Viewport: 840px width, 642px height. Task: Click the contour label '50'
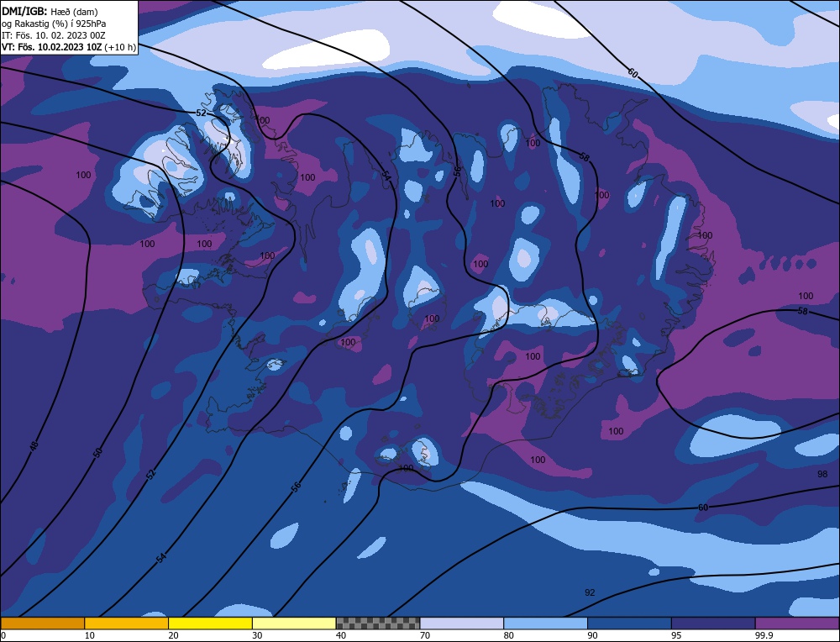click(97, 452)
